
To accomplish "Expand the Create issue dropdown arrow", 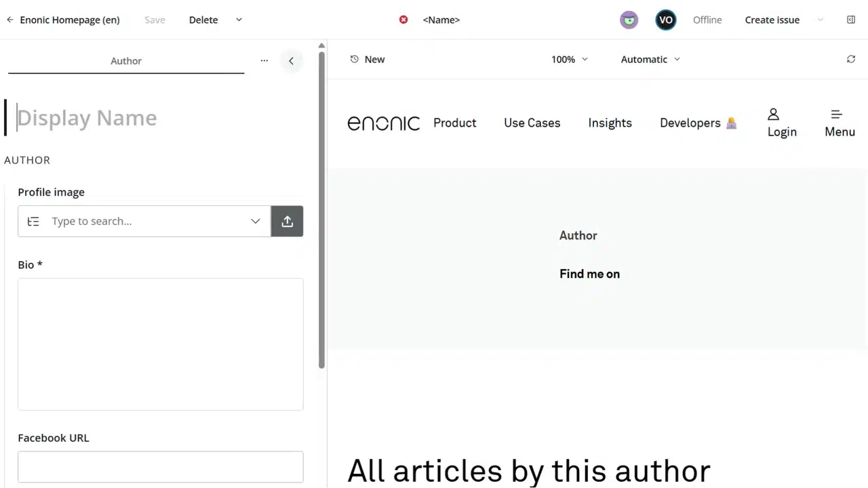I will point(821,20).
